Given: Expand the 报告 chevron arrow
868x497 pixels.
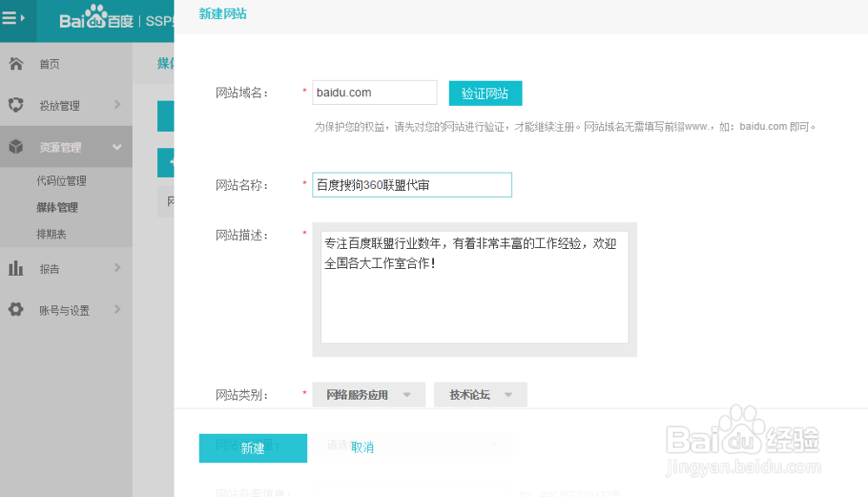Looking at the screenshot, I should point(117,267).
